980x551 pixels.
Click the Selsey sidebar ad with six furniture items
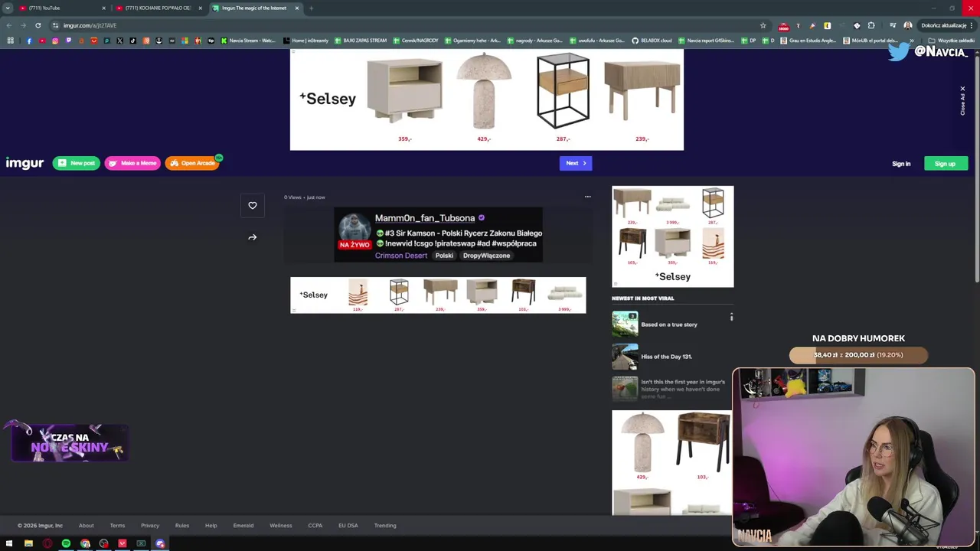(x=673, y=236)
